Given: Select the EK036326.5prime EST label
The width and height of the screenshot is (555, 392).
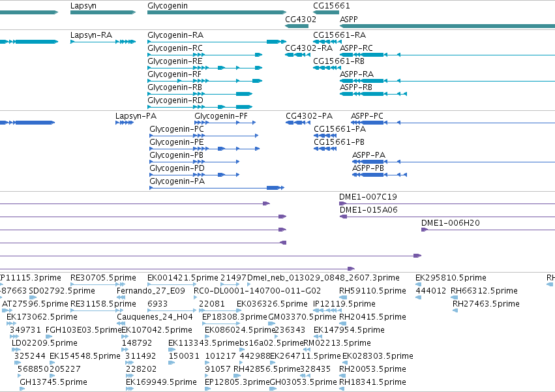Looking at the screenshot, I should tap(272, 304).
